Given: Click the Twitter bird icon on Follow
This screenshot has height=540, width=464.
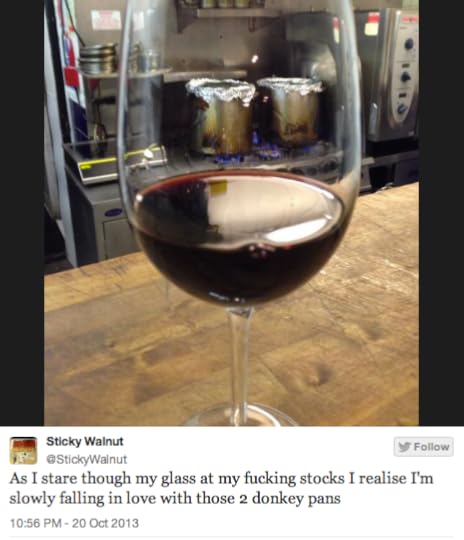Looking at the screenshot, I should point(404,447).
